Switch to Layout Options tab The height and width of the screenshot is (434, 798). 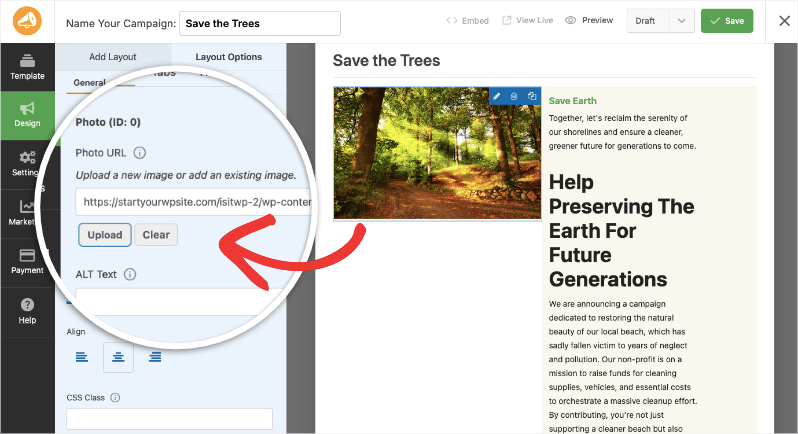(229, 57)
